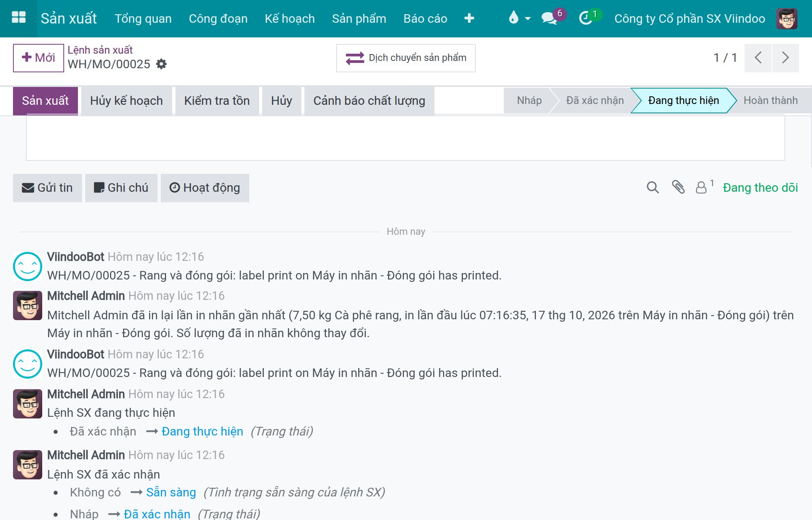Open the Báo cáo menu
Screen dimensions: 812x520
(425, 19)
